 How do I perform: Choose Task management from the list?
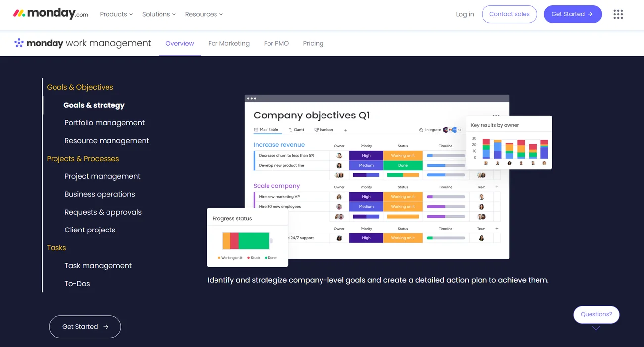[x=98, y=266]
